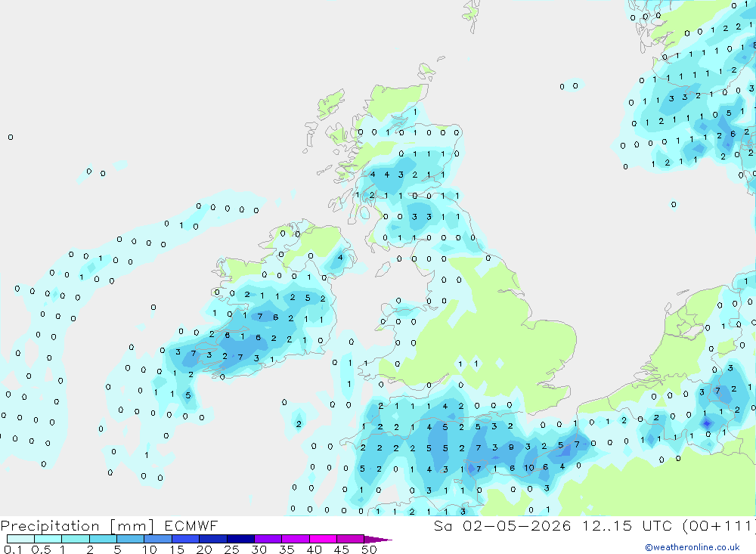The height and width of the screenshot is (554, 756).
Task: Click the "45" legend scale label
Action: click(342, 549)
